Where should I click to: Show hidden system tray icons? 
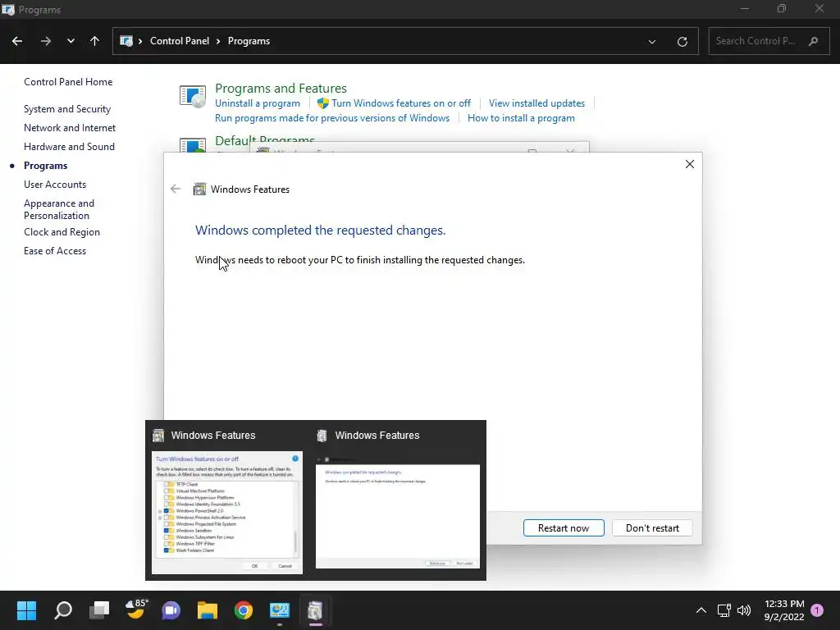tap(701, 610)
